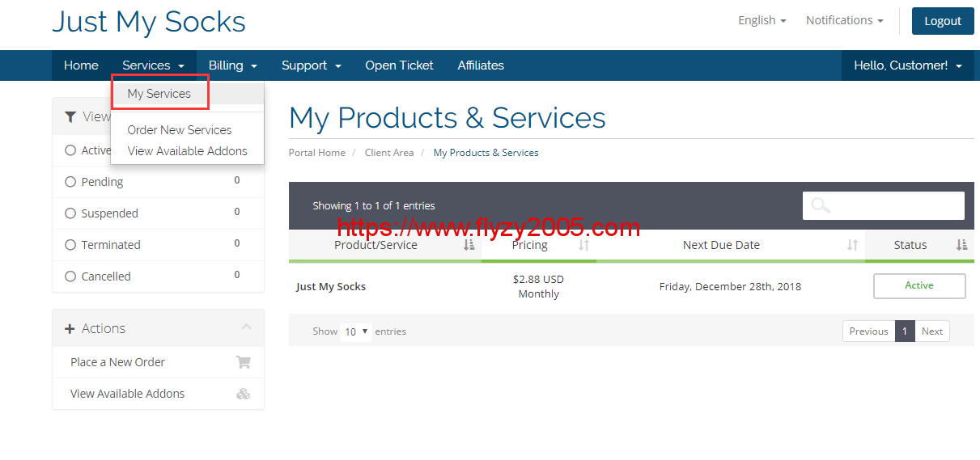Click the Active status button
980x460 pixels.
[919, 286]
